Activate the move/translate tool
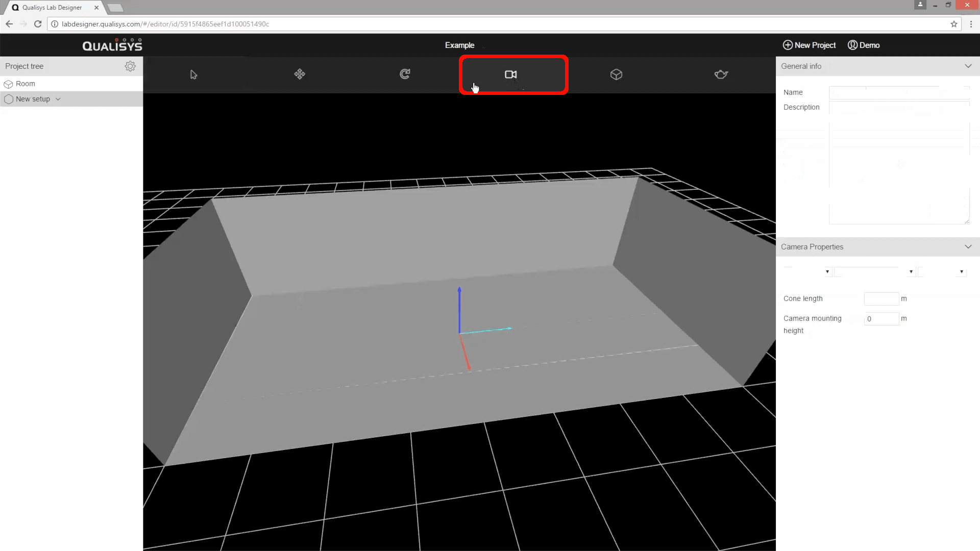This screenshot has width=980, height=551. click(300, 74)
